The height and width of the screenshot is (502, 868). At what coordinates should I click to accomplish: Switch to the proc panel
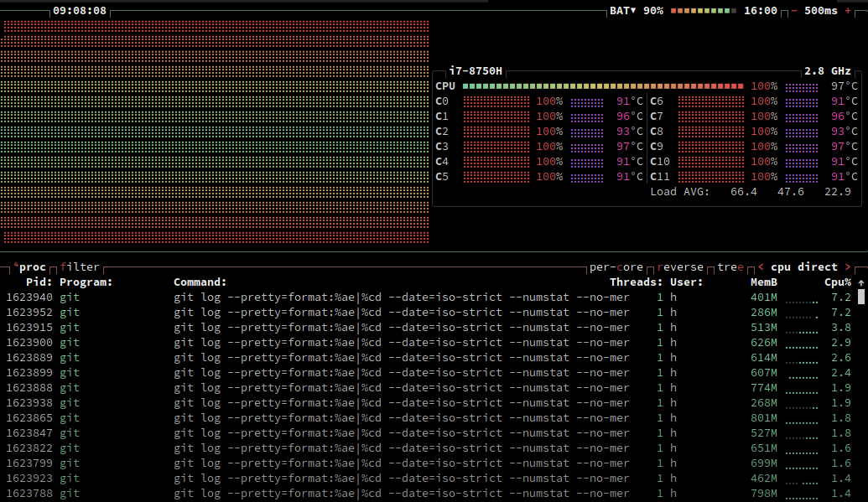pyautogui.click(x=32, y=267)
